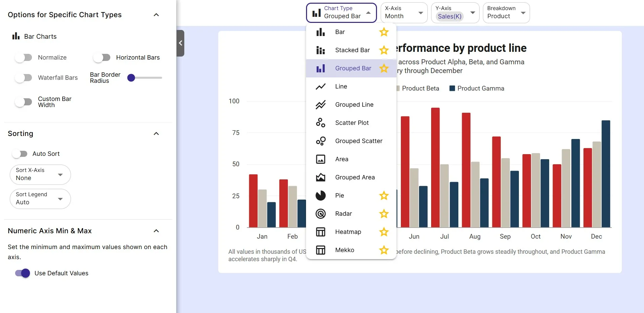Open the Breakdown Product dropdown
Viewport: 644px width, 313px height.
(506, 13)
